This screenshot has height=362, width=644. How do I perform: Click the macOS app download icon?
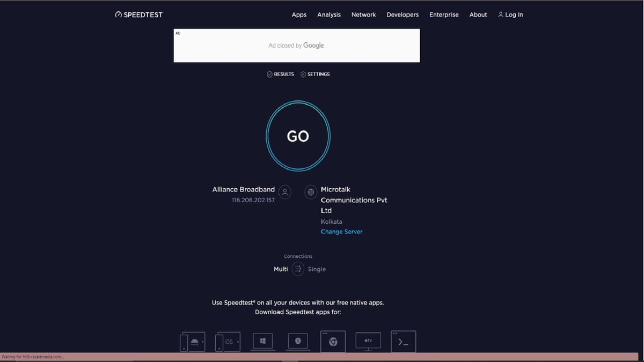(297, 340)
